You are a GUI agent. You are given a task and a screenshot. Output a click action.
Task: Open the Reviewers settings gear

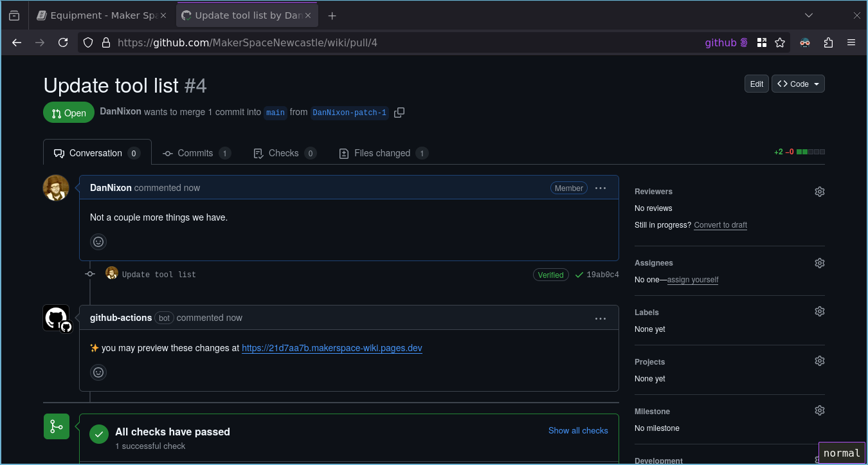point(819,191)
